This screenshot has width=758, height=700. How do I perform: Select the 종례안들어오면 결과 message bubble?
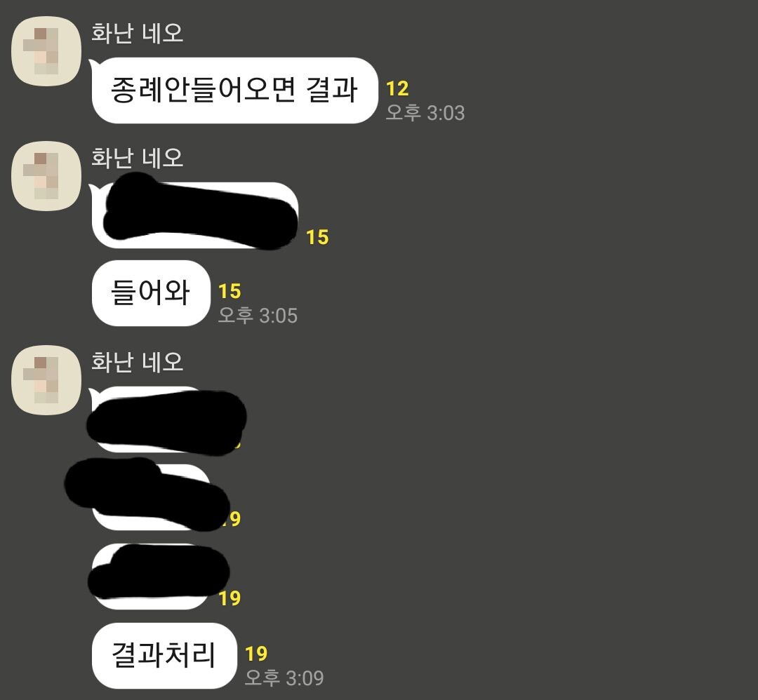click(234, 90)
